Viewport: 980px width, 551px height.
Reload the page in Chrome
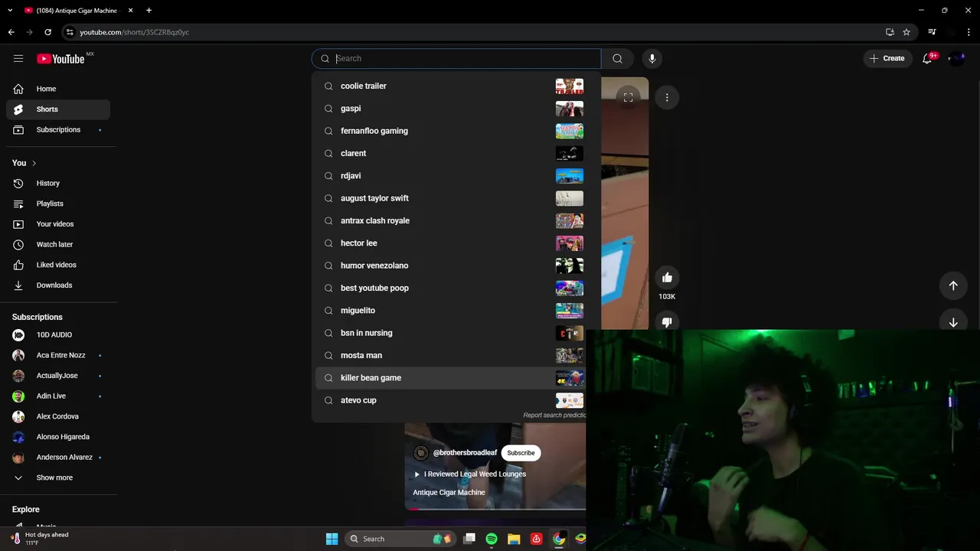click(x=47, y=32)
